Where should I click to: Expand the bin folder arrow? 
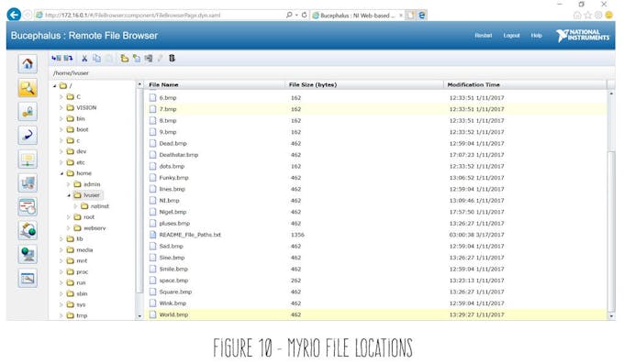click(61, 118)
